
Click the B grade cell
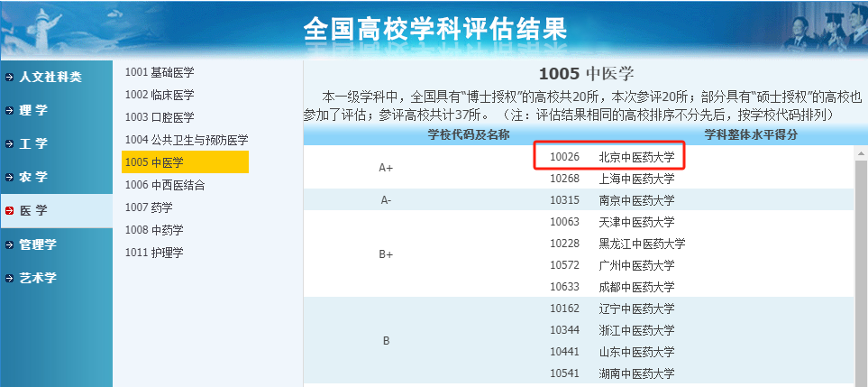tap(386, 341)
